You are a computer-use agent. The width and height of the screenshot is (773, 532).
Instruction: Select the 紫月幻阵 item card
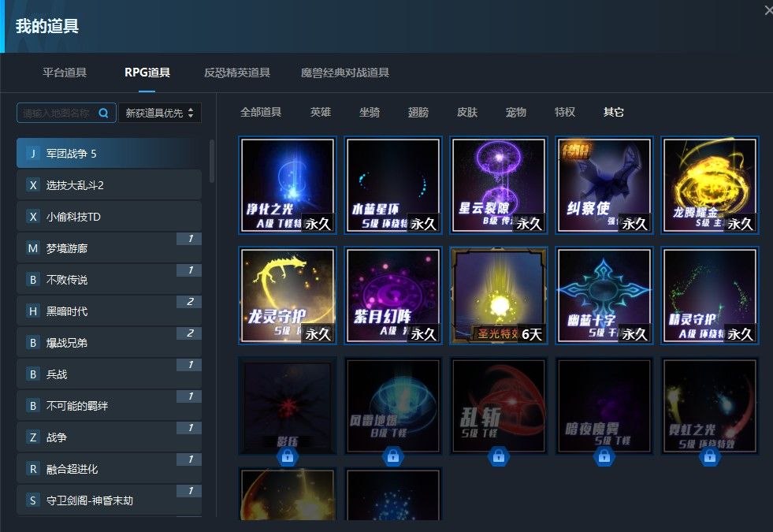tap(393, 296)
